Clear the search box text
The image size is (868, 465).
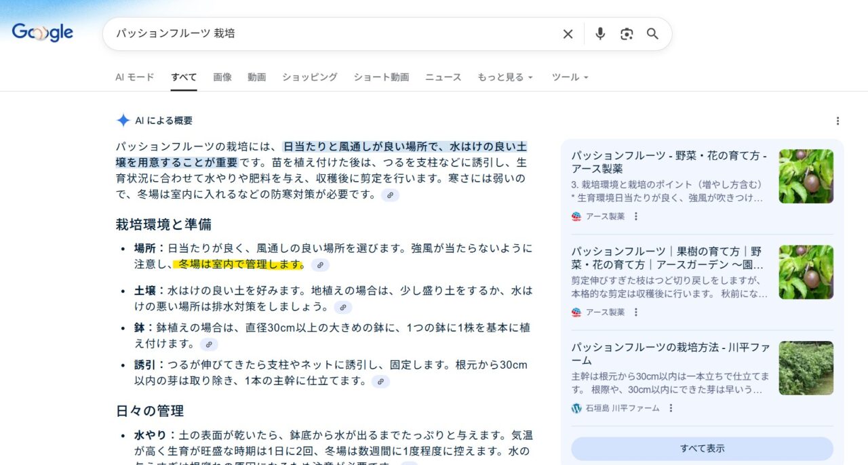pyautogui.click(x=568, y=34)
